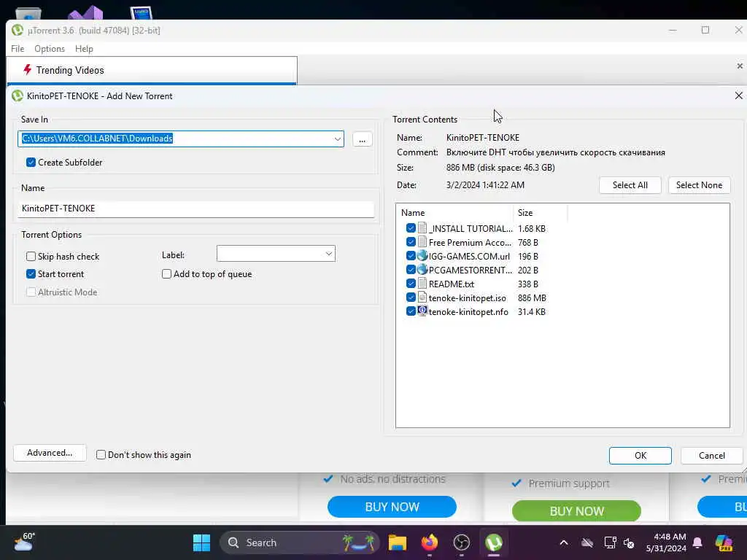The width and height of the screenshot is (747, 560).
Task: Open the Label dropdown
Action: click(x=329, y=253)
